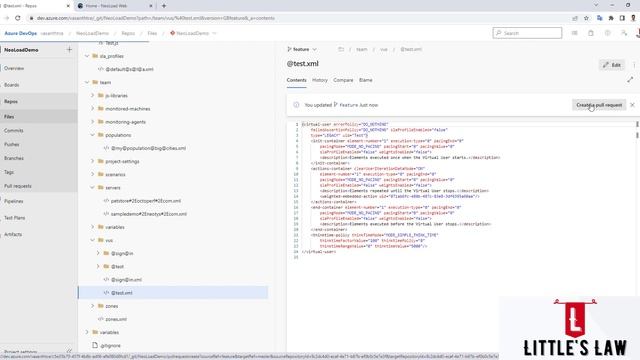
Task: Open Tags in the Repos submenu
Action: [x=9, y=172]
